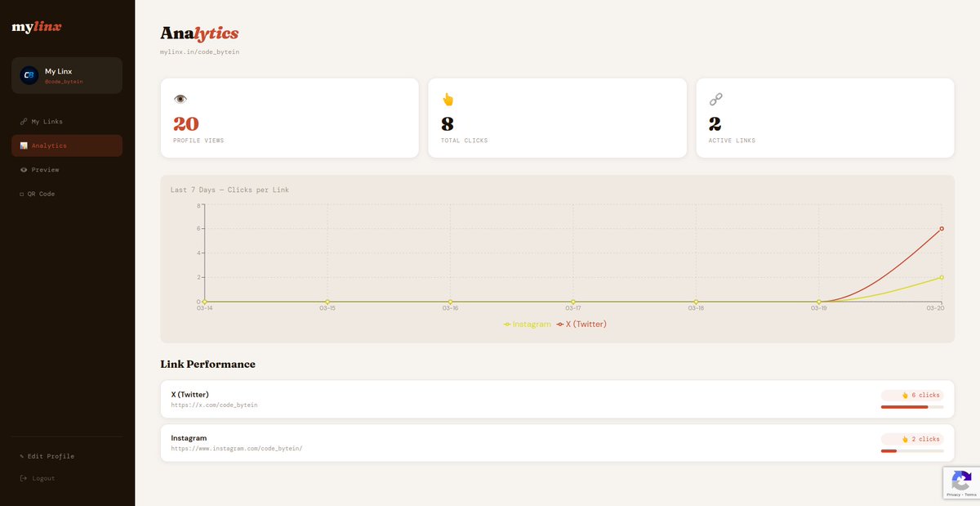Click the 03-14 axis label
The width and height of the screenshot is (980, 506).
pos(204,308)
